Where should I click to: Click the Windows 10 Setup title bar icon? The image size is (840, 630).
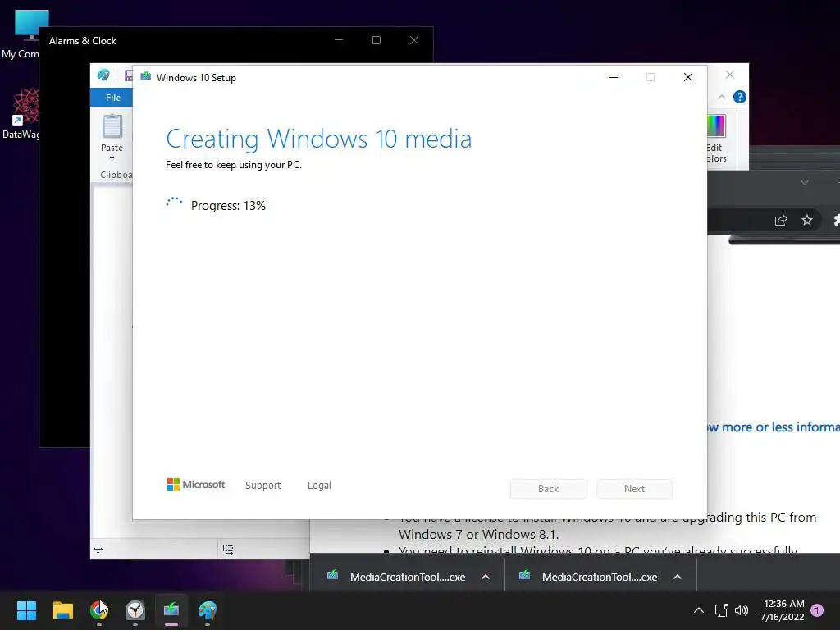146,76
